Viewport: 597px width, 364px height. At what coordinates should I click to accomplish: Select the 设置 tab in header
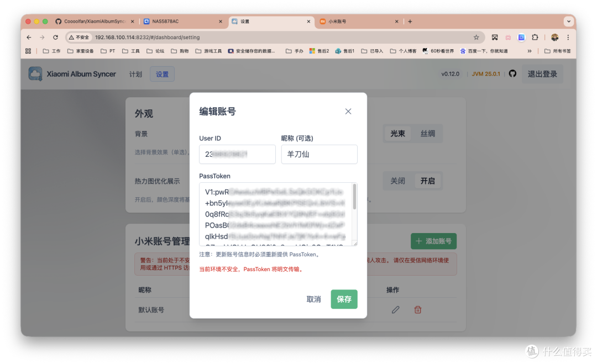tap(162, 74)
